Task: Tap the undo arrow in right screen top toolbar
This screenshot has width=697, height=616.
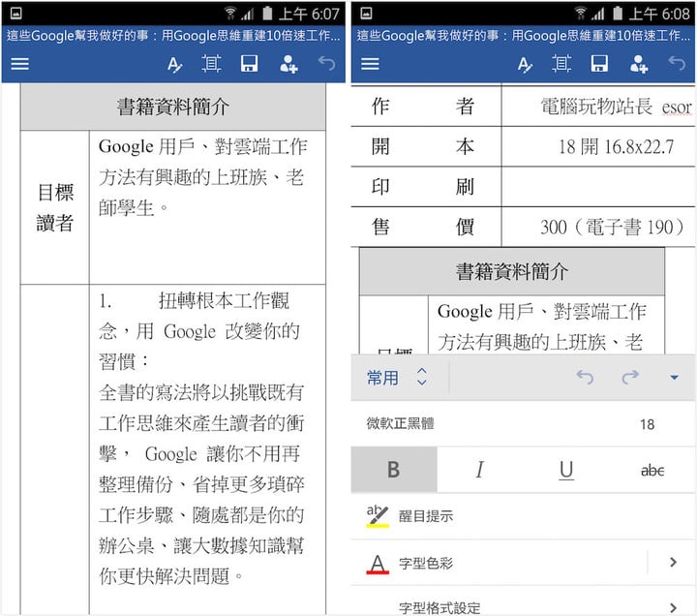Action: 677,64
